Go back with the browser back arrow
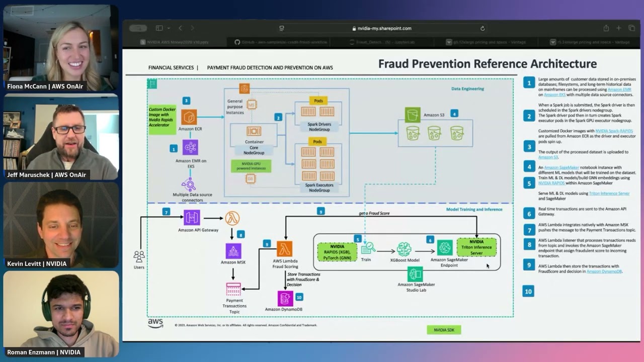Screen dimensions: 644x362 pyautogui.click(x=181, y=28)
